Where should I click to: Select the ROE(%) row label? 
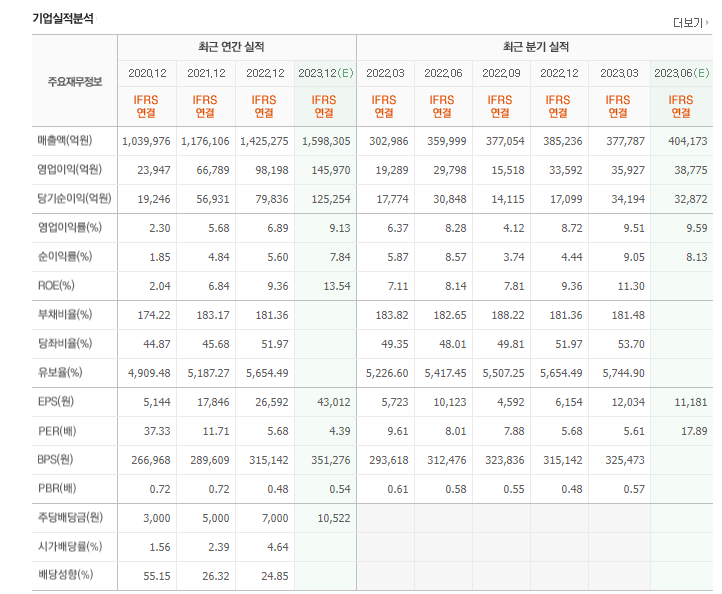(x=56, y=285)
